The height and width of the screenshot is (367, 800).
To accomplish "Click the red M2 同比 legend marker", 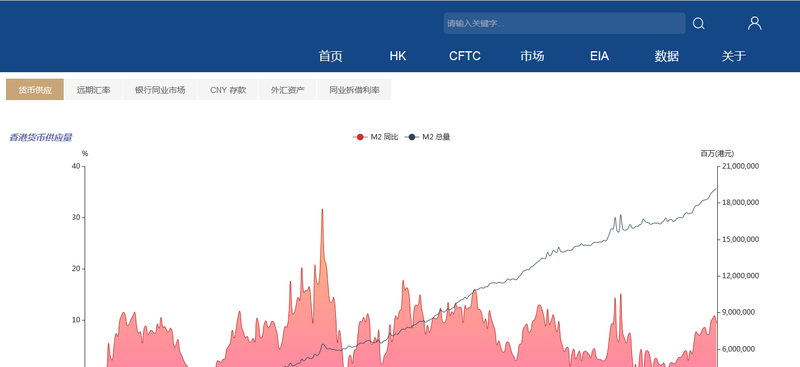I will tap(360, 137).
